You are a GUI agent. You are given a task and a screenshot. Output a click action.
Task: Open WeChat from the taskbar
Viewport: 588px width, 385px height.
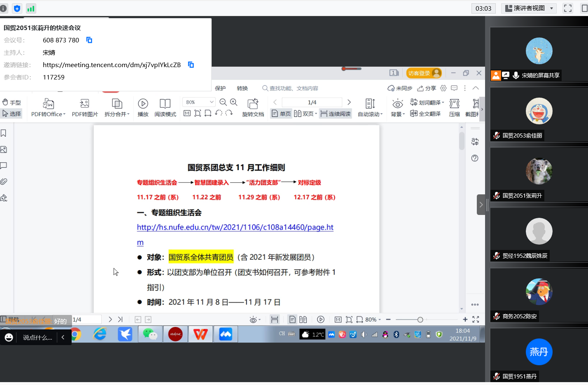click(x=150, y=334)
